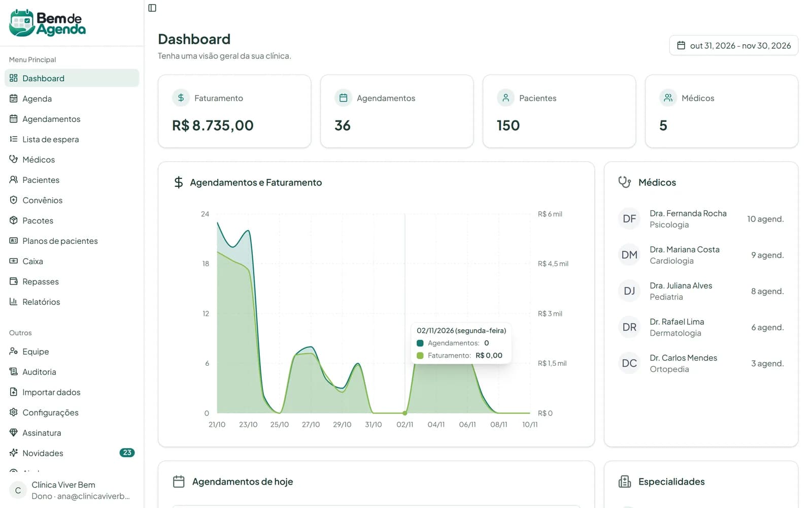Click the 02/11 data point on the chart

pyautogui.click(x=404, y=413)
